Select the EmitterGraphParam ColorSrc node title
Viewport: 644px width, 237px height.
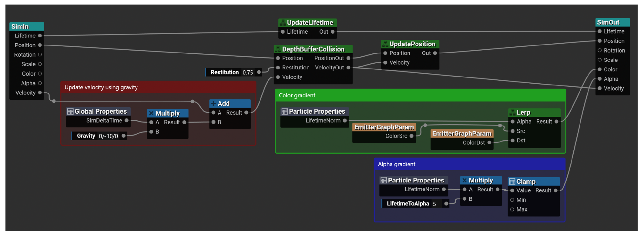(x=384, y=127)
